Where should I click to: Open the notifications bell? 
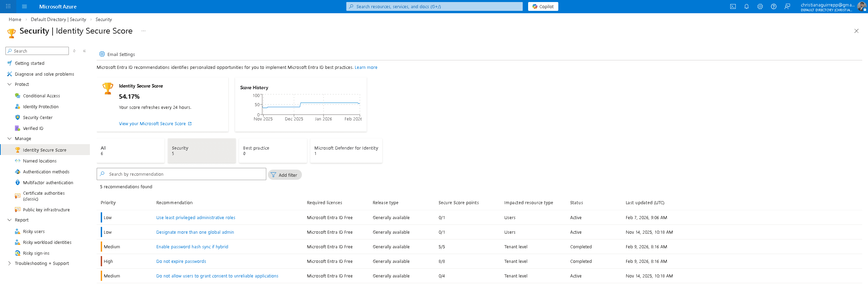[x=746, y=6]
